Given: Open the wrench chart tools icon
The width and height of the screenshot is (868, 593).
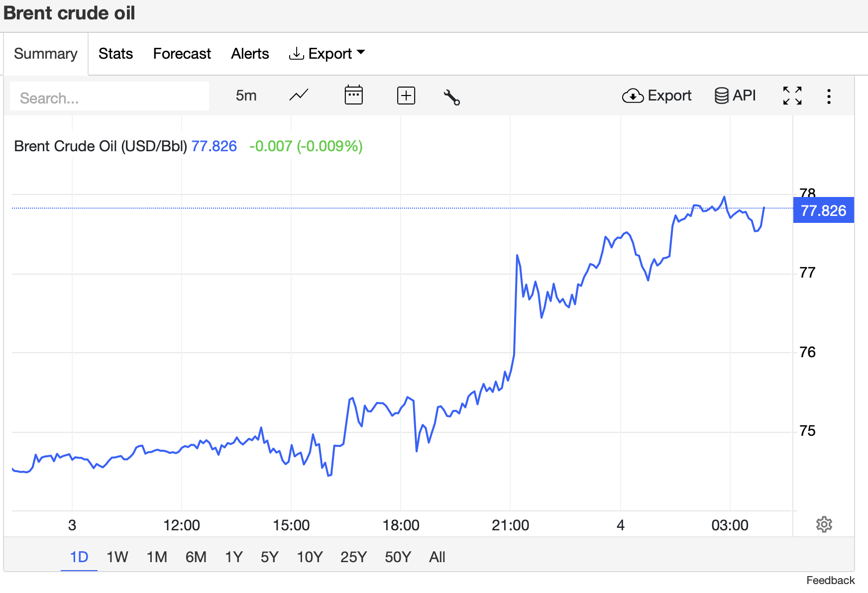Looking at the screenshot, I should point(451,97).
